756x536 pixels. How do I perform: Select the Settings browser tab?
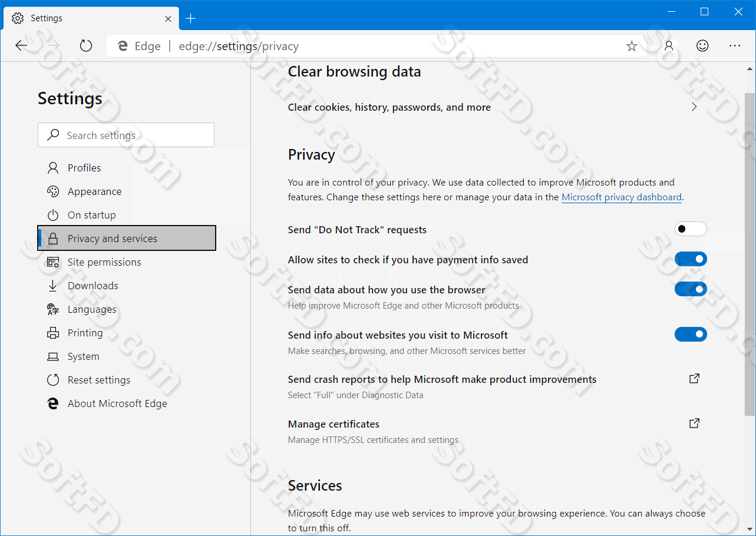[91, 18]
